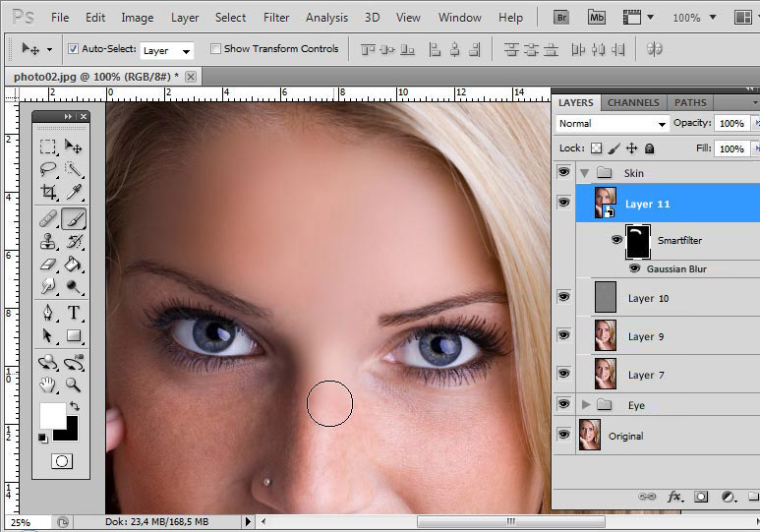Expand the Eye layer group
The height and width of the screenshot is (532, 760).
588,404
